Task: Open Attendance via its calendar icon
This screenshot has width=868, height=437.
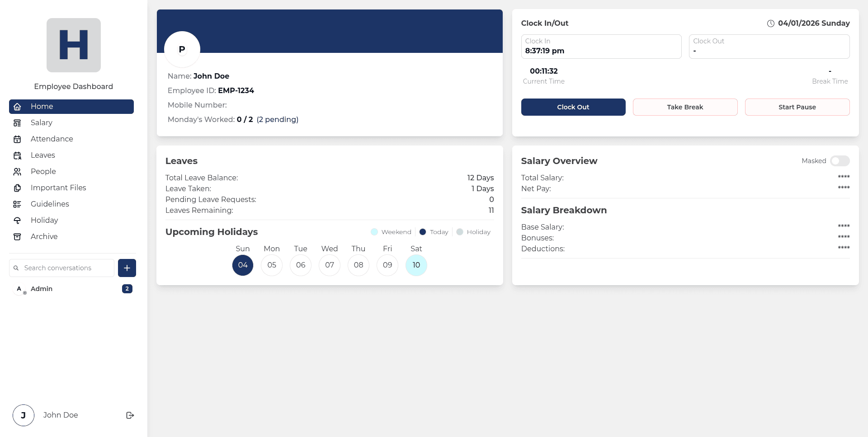Action: 17,139
